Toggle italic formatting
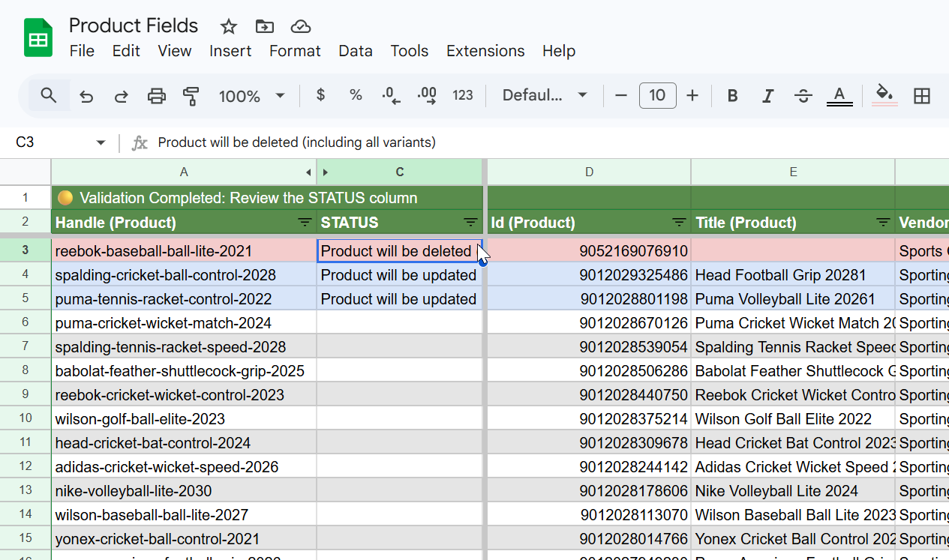949x560 pixels. 767,95
